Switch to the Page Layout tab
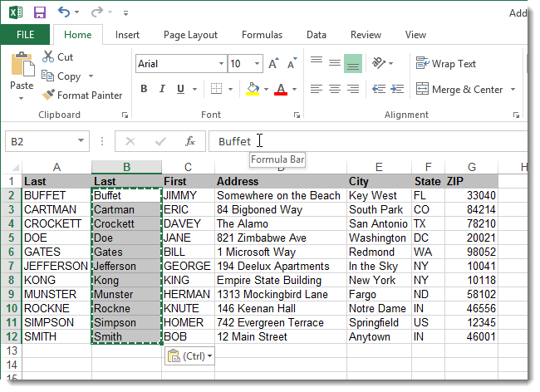This screenshot has width=540, height=392. (x=190, y=35)
